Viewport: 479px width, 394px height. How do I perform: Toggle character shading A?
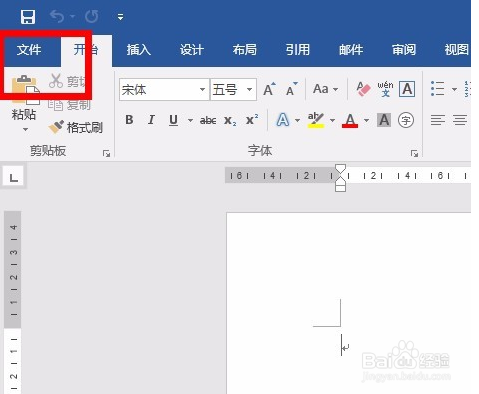pyautogui.click(x=384, y=120)
